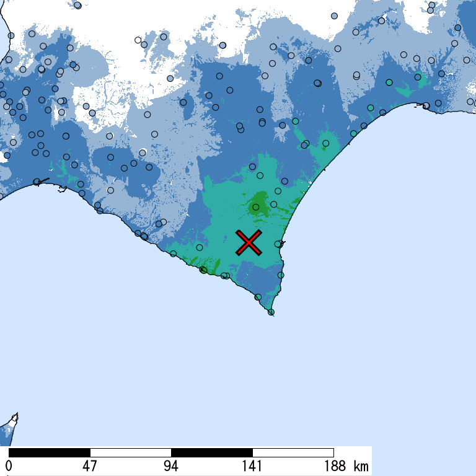Click the "94" label on the scale bar

tap(171, 466)
